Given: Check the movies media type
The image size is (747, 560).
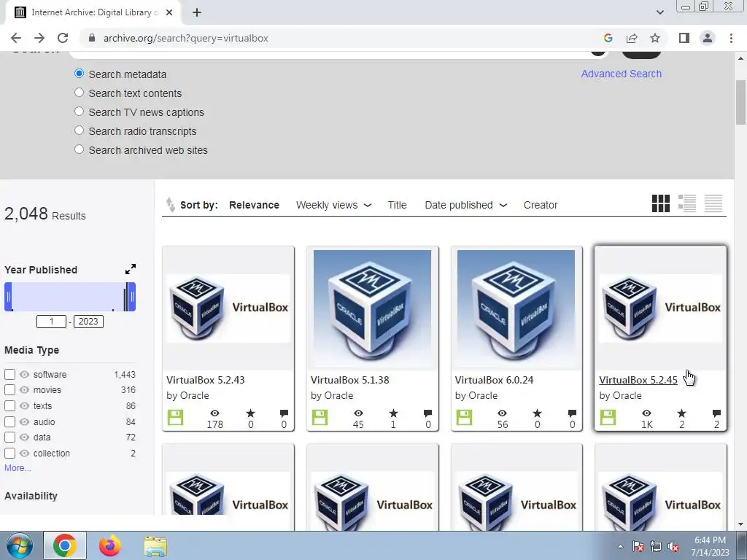Looking at the screenshot, I should coord(9,390).
